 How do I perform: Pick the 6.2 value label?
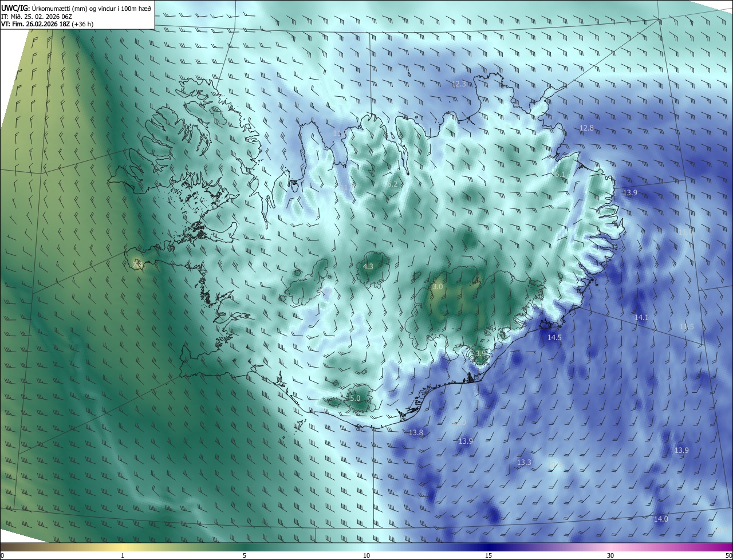[x=392, y=184]
